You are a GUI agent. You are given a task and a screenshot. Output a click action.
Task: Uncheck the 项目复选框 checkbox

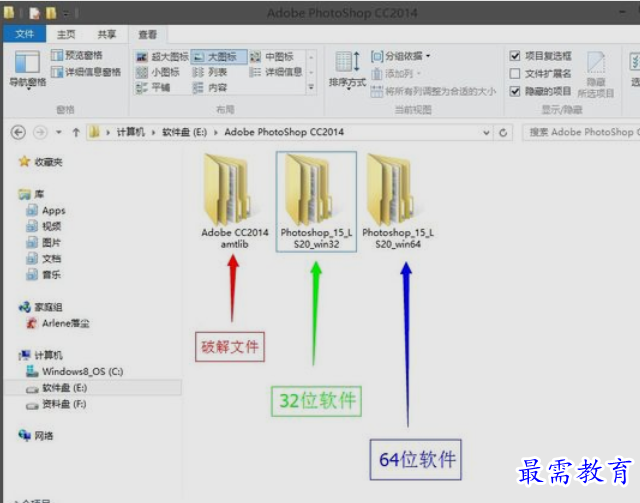click(515, 56)
